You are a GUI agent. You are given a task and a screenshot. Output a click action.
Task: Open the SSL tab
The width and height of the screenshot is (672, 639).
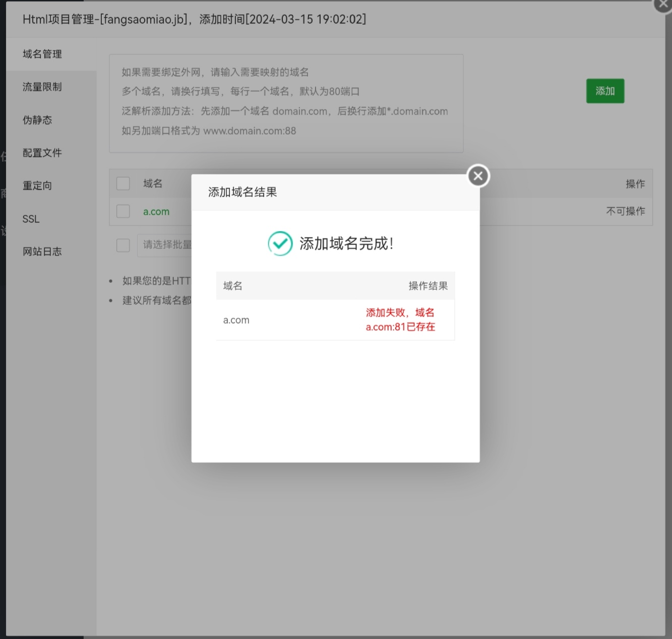pos(51,219)
